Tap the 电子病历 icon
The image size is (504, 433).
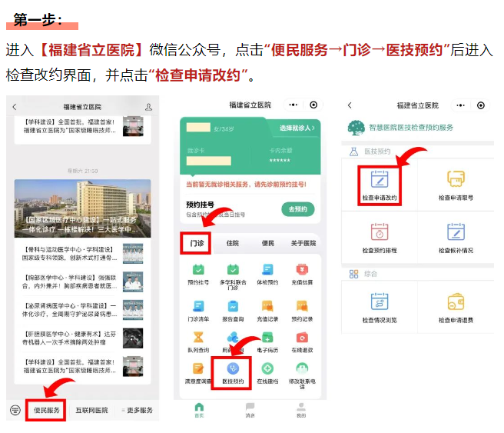click(x=267, y=338)
